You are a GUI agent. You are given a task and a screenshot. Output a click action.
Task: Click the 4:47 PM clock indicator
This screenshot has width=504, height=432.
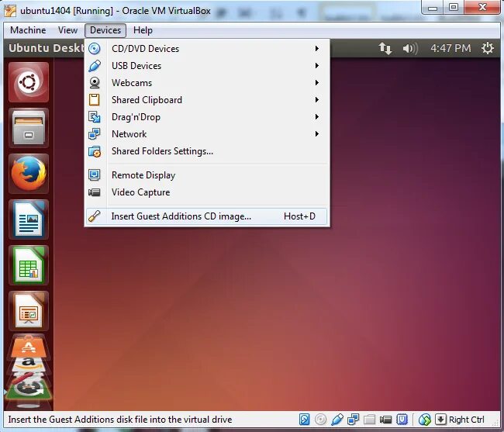pos(450,48)
